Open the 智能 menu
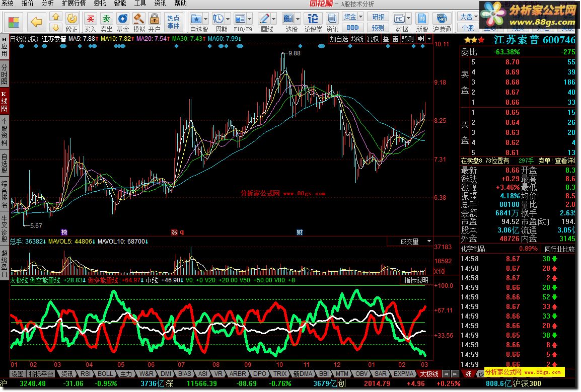This screenshot has height=392, width=581. [x=120, y=4]
